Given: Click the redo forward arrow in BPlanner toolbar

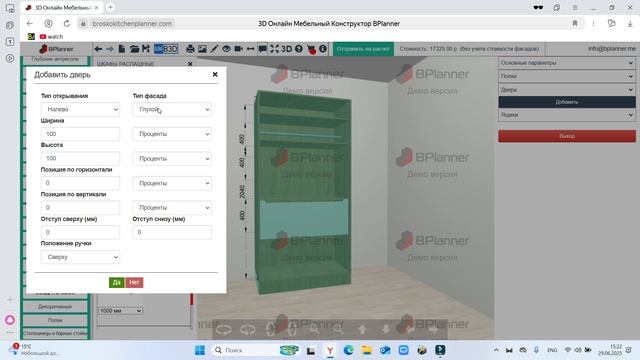Looking at the screenshot, I should click(110, 49).
